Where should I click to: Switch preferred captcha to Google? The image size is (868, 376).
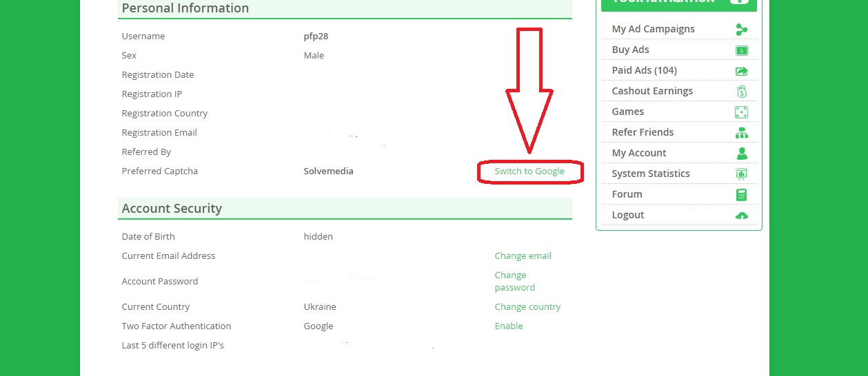coord(529,171)
